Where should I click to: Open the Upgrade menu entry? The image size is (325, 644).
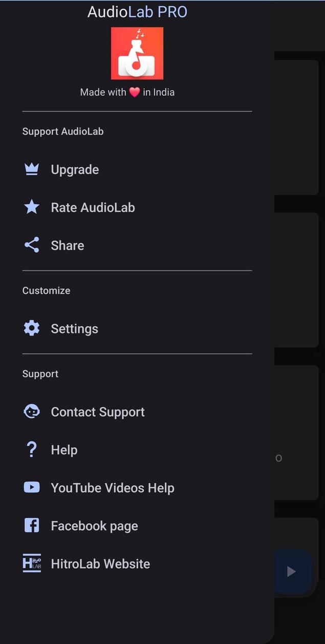[x=75, y=169]
